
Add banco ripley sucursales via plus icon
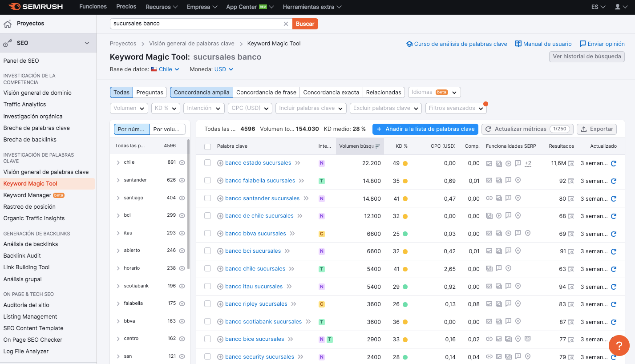pyautogui.click(x=220, y=304)
